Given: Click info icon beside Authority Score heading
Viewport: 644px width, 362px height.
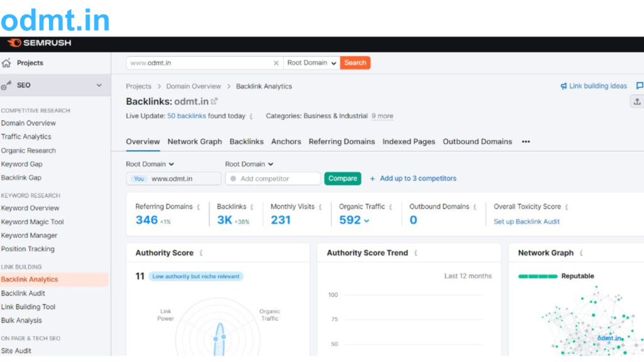Looking at the screenshot, I should click(x=201, y=253).
